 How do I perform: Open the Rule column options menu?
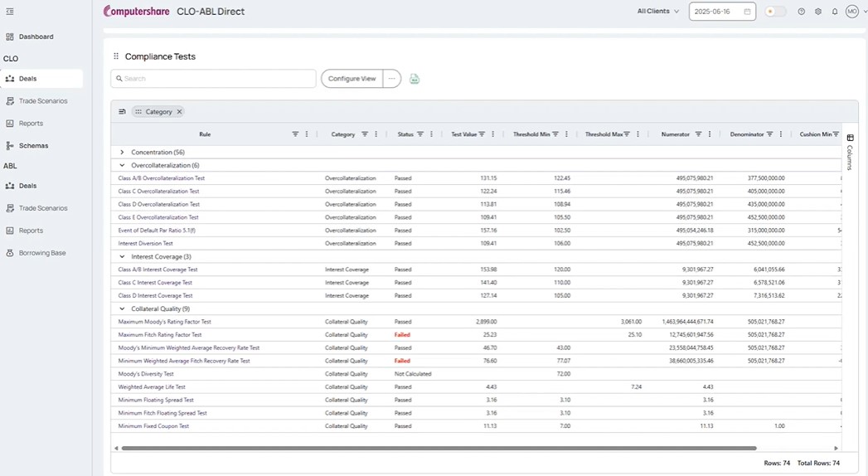pyautogui.click(x=307, y=134)
